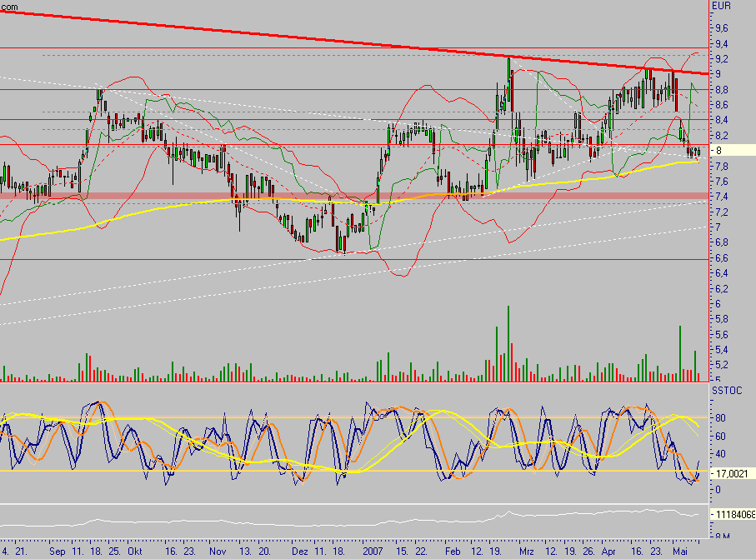The image size is (756, 559).
Task: Click the 7,8 price axis label
Action: coord(722,167)
